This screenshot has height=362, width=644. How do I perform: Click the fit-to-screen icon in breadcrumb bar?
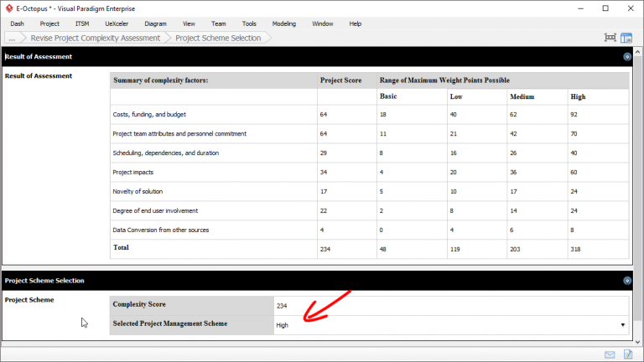(x=610, y=38)
